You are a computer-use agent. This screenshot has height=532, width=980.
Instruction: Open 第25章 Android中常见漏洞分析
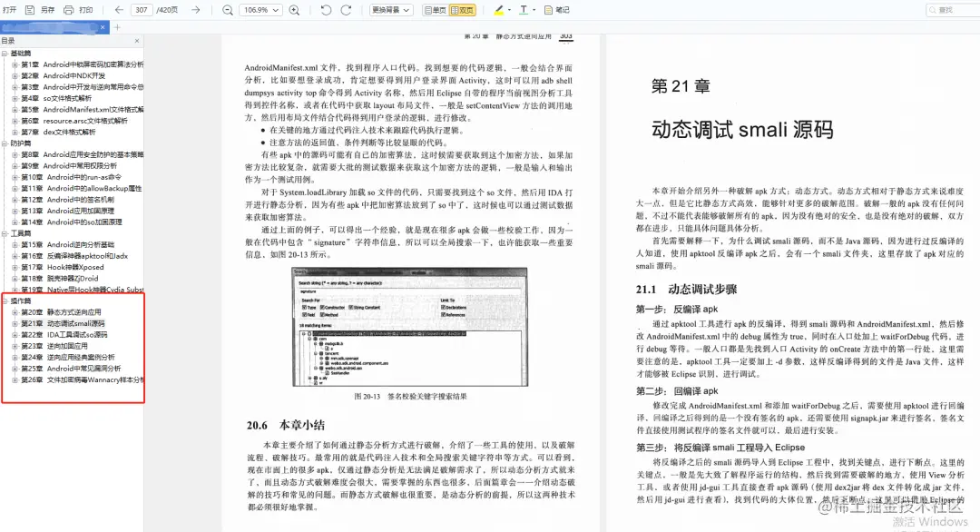tap(71, 369)
